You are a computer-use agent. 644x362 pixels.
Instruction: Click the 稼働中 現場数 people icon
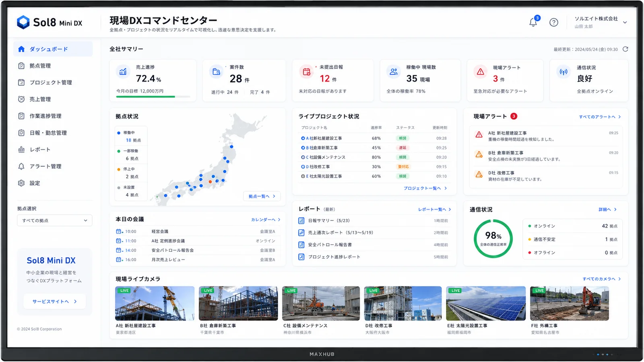(x=394, y=72)
